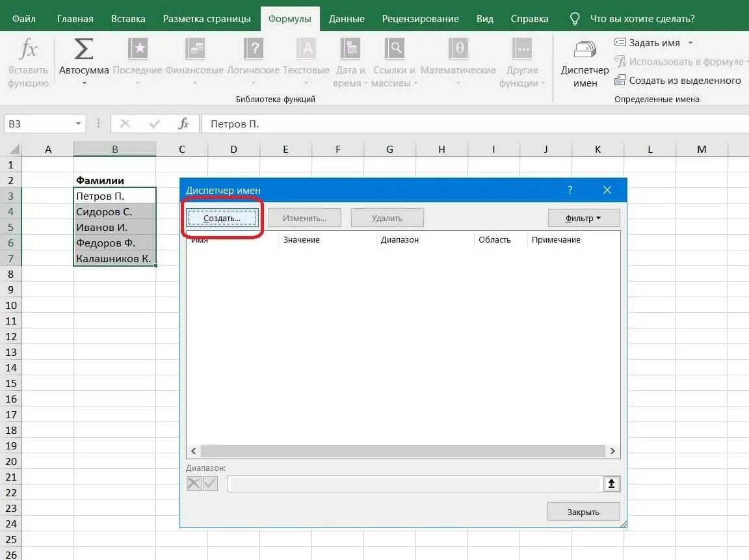
Task: Open the Дата и время functions icon
Action: click(x=350, y=49)
